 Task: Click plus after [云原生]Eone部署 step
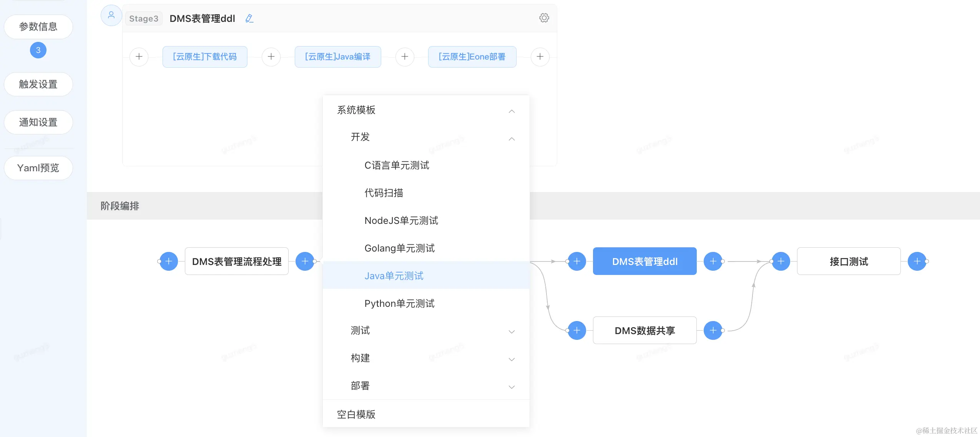tap(540, 57)
